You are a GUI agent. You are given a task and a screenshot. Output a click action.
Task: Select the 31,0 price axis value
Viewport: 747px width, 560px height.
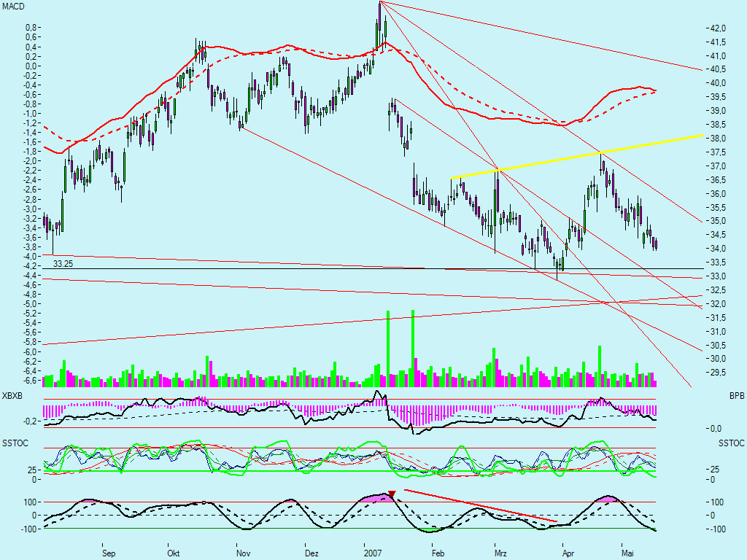pos(718,331)
